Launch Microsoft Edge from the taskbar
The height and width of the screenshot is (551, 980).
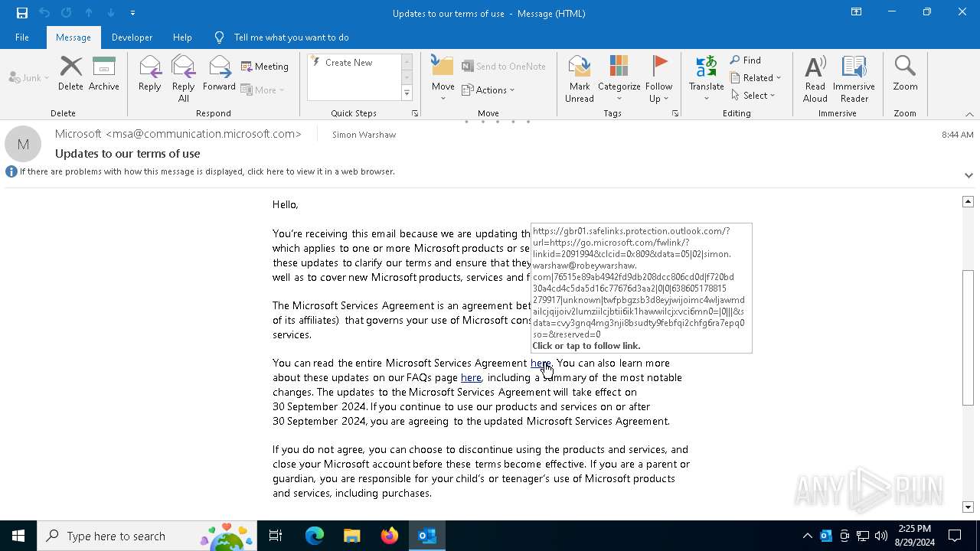tap(315, 536)
